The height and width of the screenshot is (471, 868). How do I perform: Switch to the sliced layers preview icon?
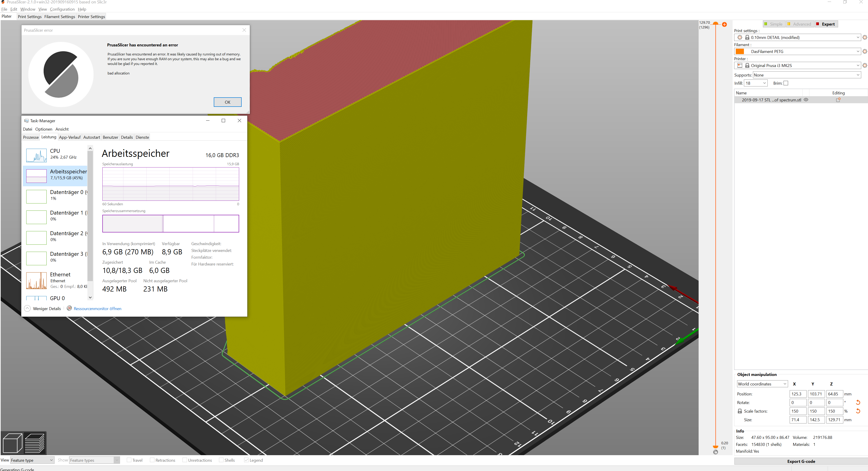[x=35, y=443]
